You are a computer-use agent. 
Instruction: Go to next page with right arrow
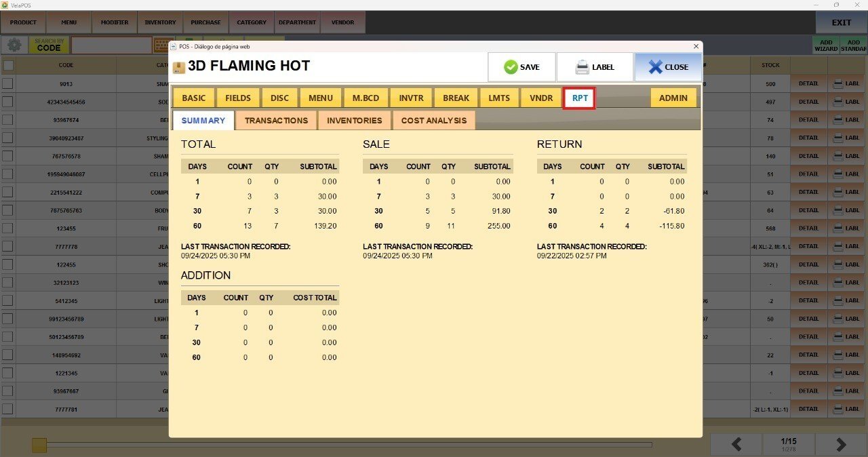[x=841, y=444]
